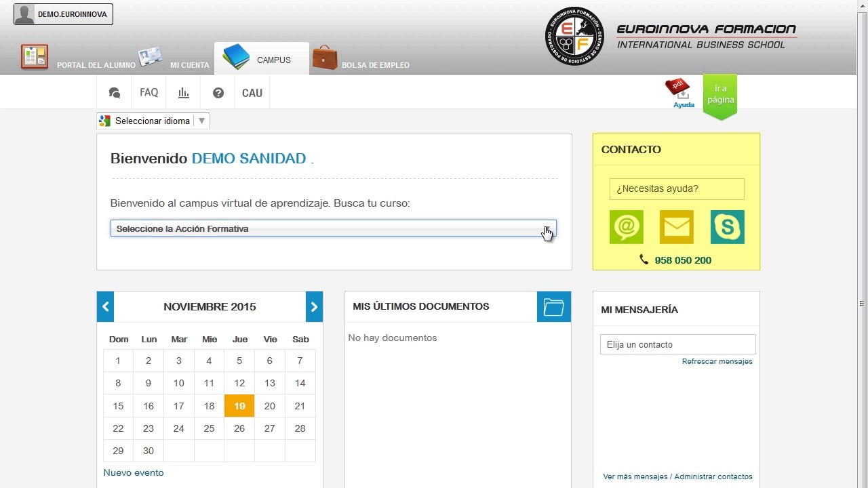
Task: Click the green 'Ir a página' ribbon
Action: point(720,97)
